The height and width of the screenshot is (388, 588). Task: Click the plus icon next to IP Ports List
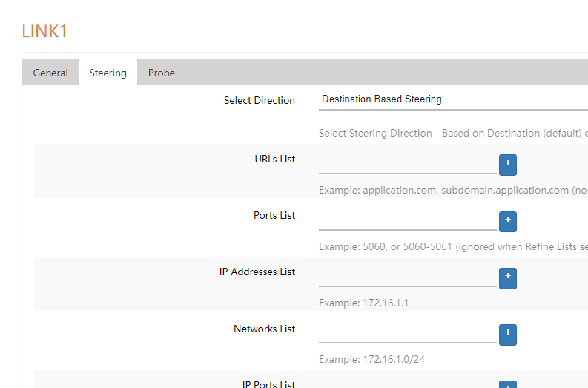(507, 385)
